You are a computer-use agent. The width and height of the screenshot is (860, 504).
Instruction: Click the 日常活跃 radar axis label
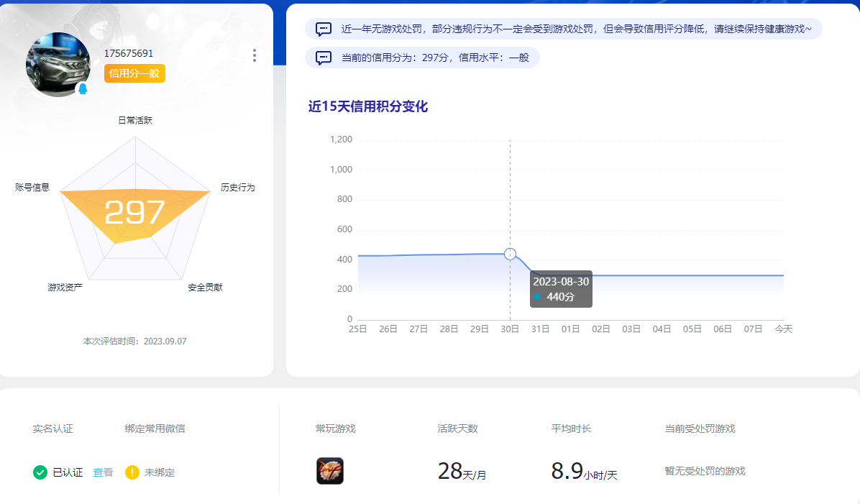pos(135,120)
